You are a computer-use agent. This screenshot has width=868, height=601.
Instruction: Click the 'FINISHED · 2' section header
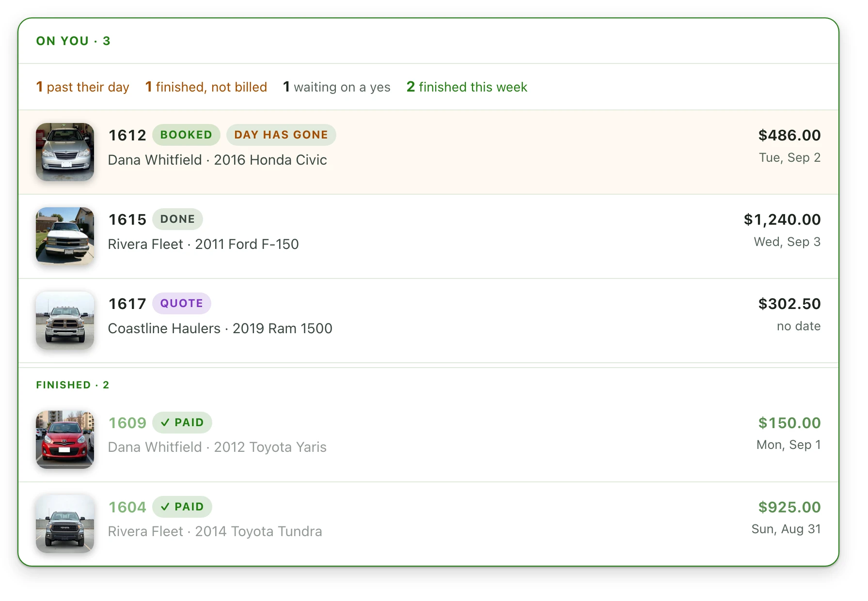[73, 385]
